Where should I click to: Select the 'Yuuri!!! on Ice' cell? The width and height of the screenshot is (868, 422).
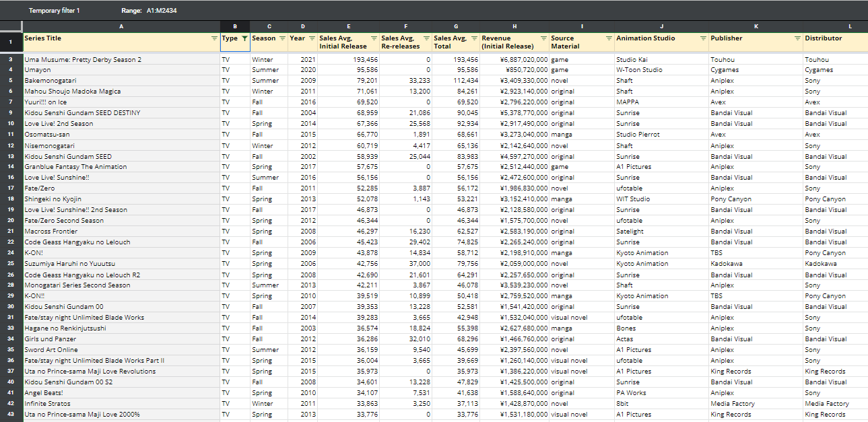tap(121, 102)
